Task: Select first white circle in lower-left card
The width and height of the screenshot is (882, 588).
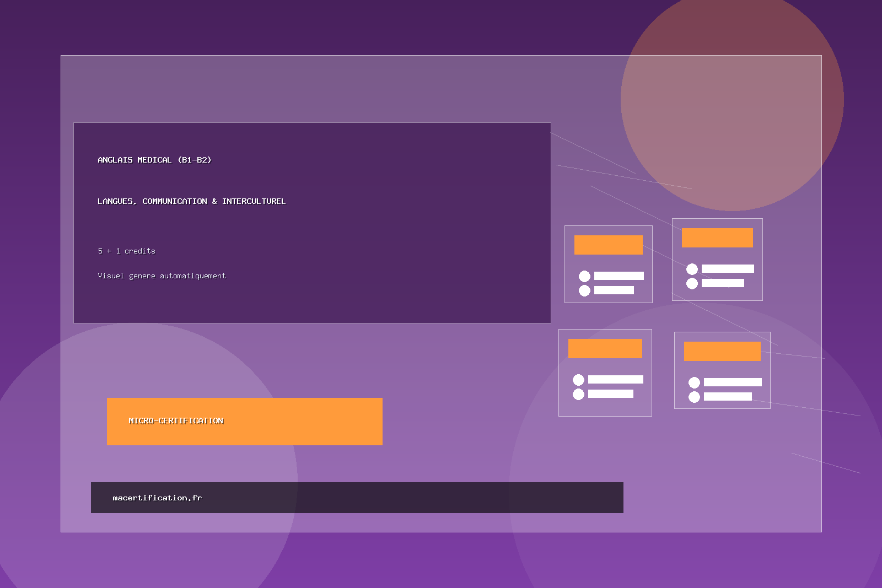Action: point(578,380)
